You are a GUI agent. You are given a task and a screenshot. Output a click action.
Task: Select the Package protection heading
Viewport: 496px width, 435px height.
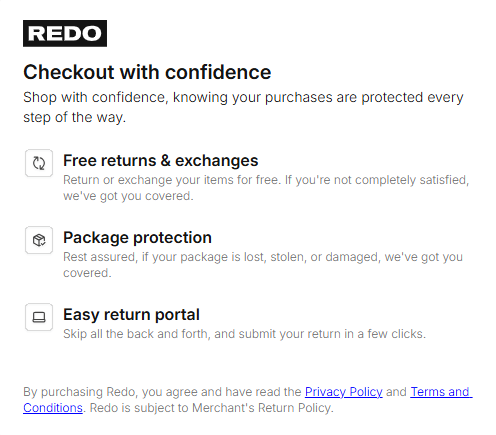[137, 238]
